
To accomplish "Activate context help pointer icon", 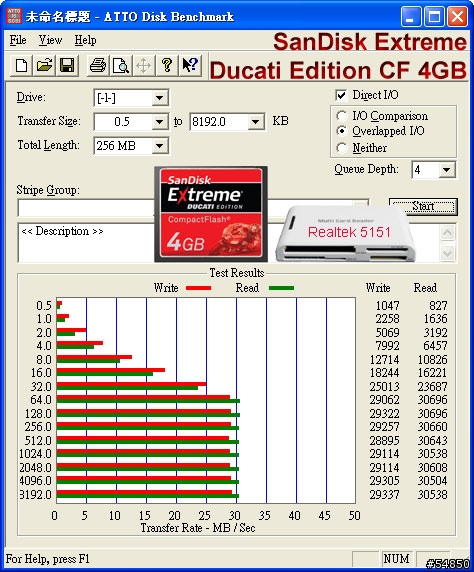I will (x=190, y=66).
